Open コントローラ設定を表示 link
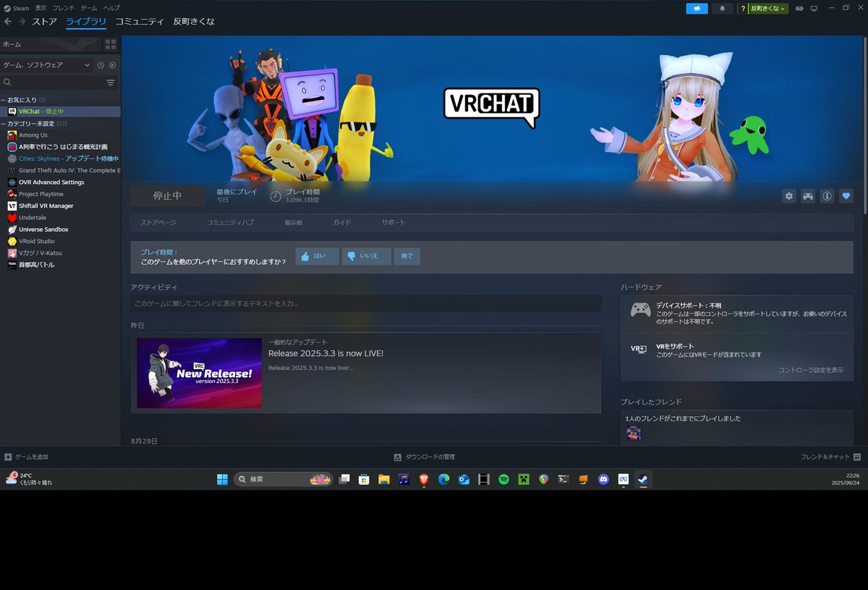This screenshot has height=590, width=868. tap(811, 370)
